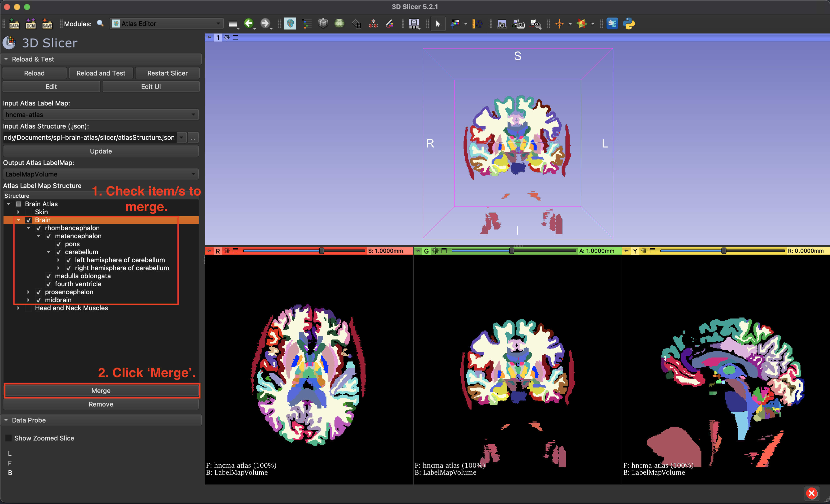830x504 pixels.
Task: Open the Python console icon
Action: click(x=629, y=23)
